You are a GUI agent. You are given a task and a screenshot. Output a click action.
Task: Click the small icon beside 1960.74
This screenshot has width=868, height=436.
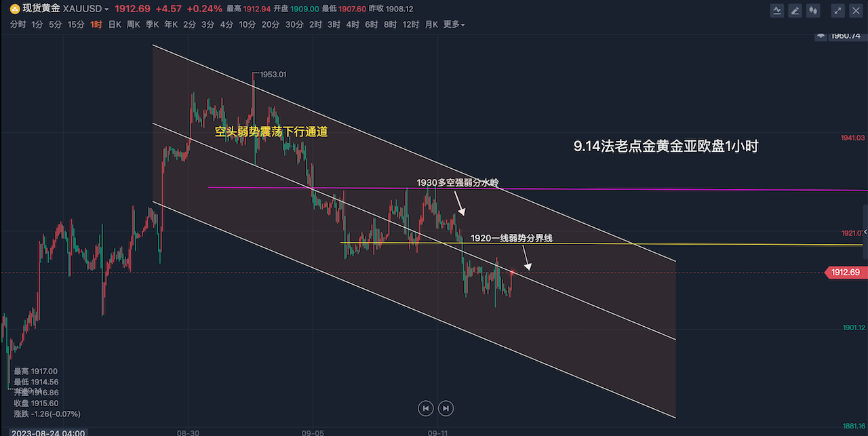[x=821, y=35]
